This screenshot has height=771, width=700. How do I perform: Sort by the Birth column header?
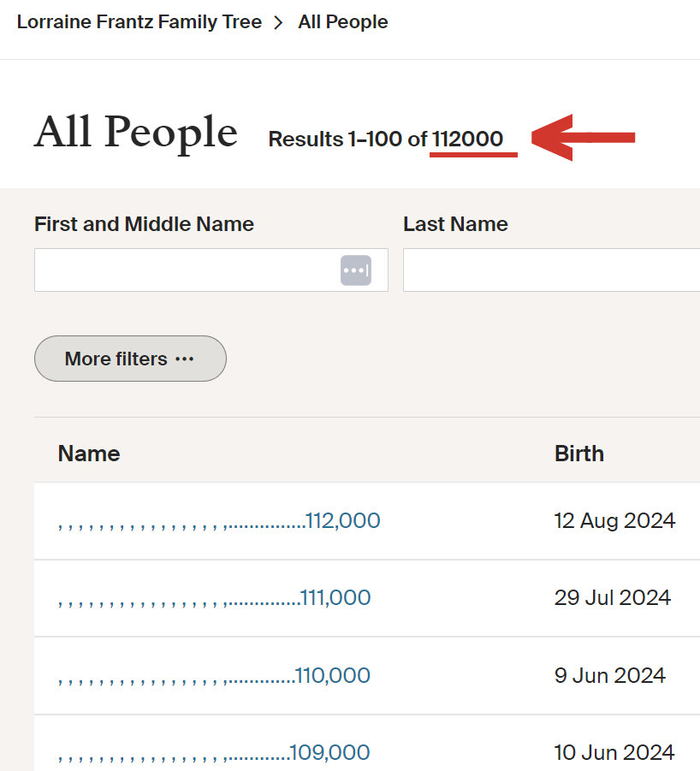pos(579,454)
